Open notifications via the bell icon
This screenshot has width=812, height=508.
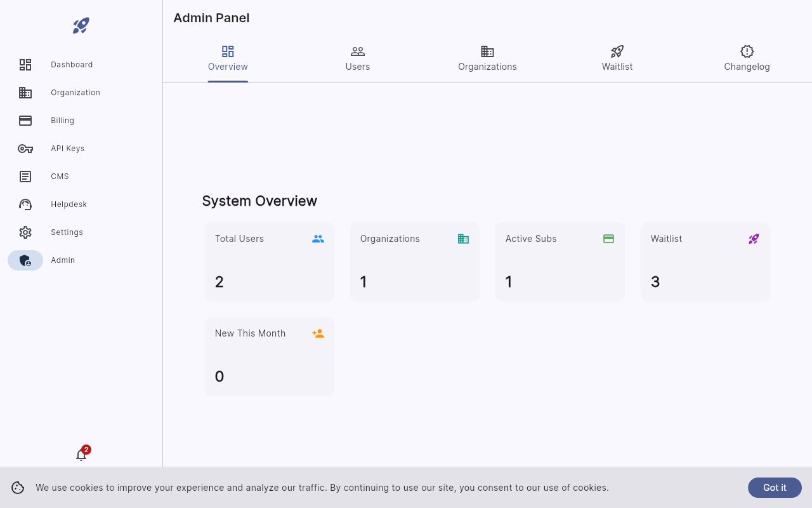click(x=81, y=455)
